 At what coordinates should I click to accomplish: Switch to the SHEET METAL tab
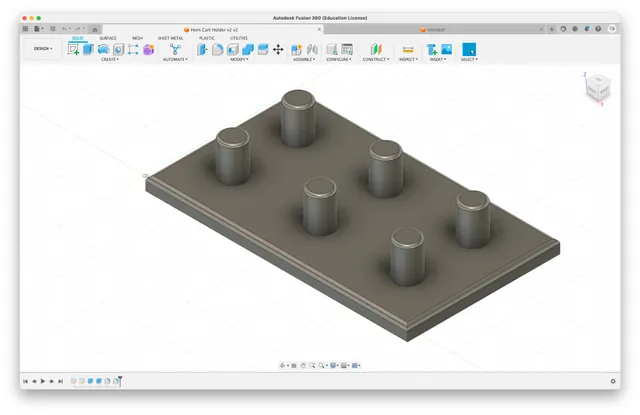[x=170, y=38]
